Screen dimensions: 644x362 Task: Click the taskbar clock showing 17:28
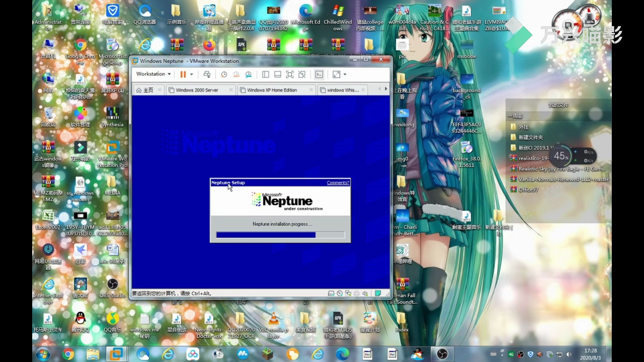[590, 354]
